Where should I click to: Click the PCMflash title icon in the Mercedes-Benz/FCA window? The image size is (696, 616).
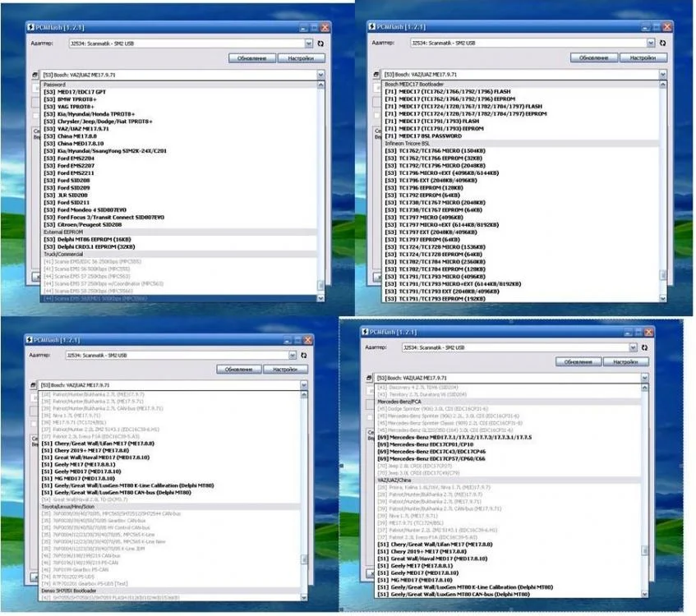[x=365, y=332]
